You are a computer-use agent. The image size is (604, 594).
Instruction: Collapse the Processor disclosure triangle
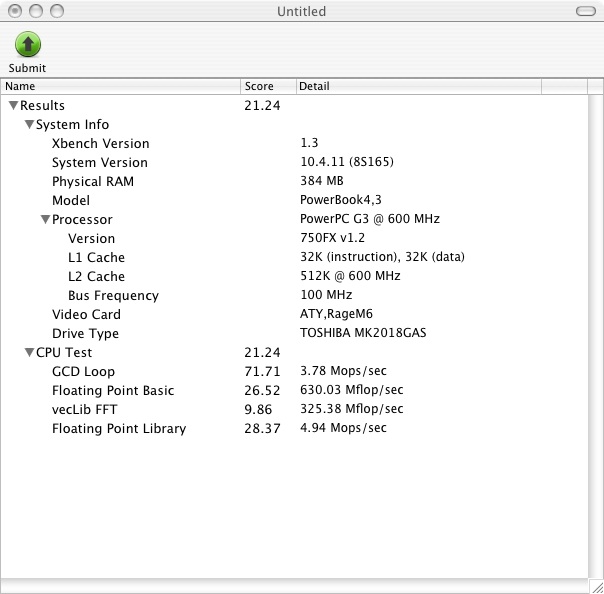45,220
